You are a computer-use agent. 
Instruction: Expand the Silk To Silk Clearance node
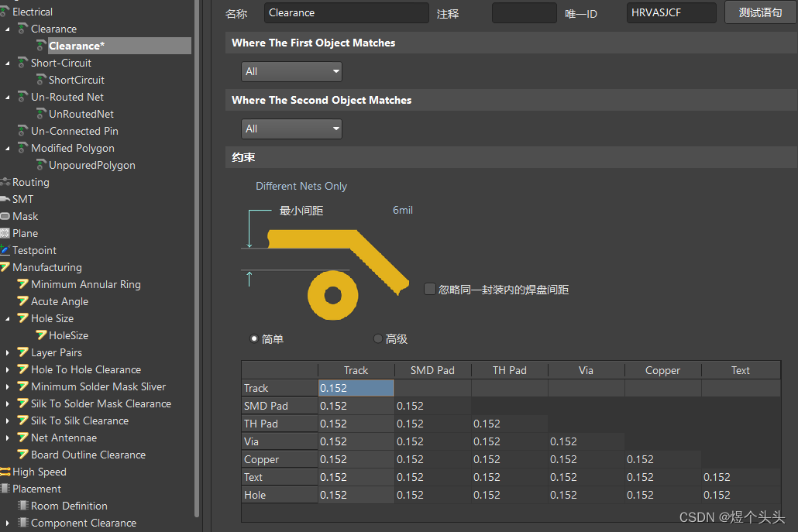point(7,420)
